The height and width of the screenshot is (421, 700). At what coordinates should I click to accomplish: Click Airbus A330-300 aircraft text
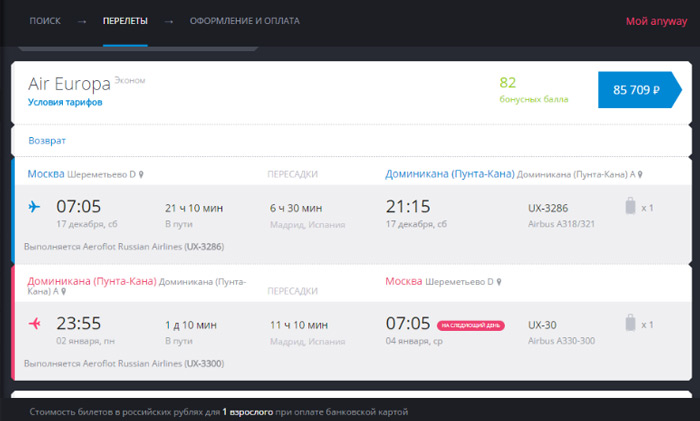[x=561, y=341]
